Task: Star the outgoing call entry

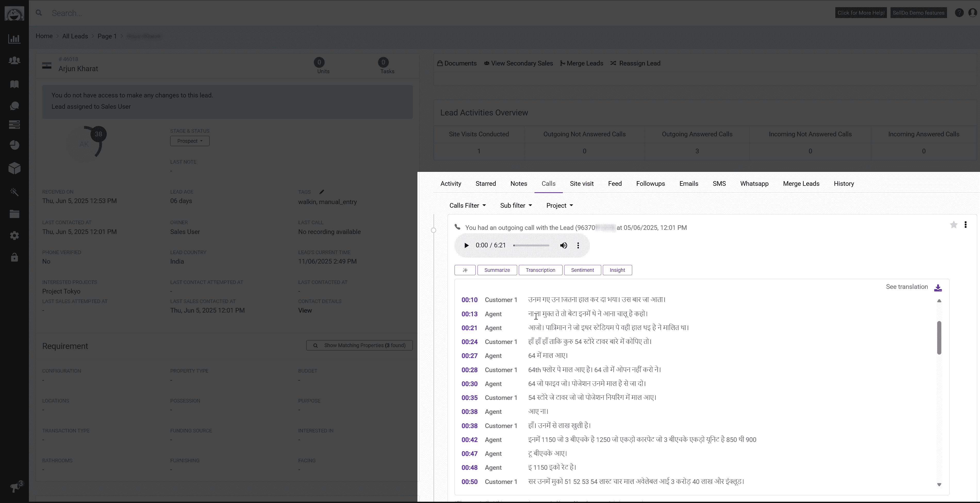Action: coord(953,225)
